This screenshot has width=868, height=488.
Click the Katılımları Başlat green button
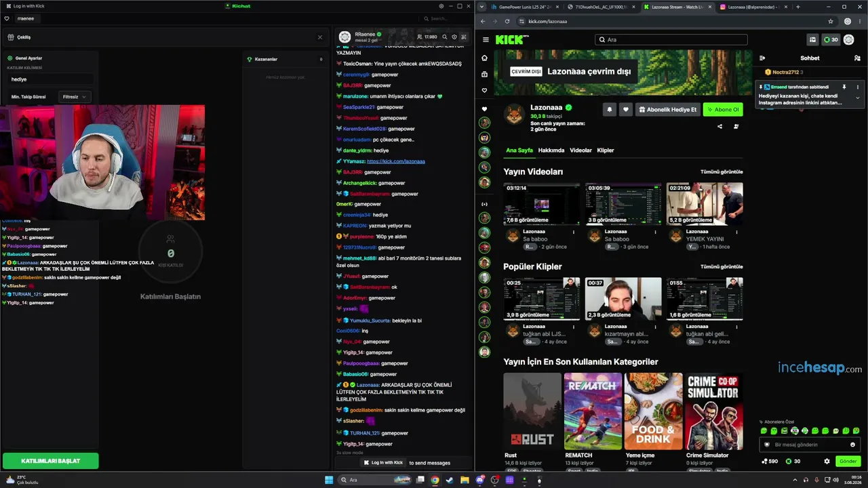(x=51, y=461)
